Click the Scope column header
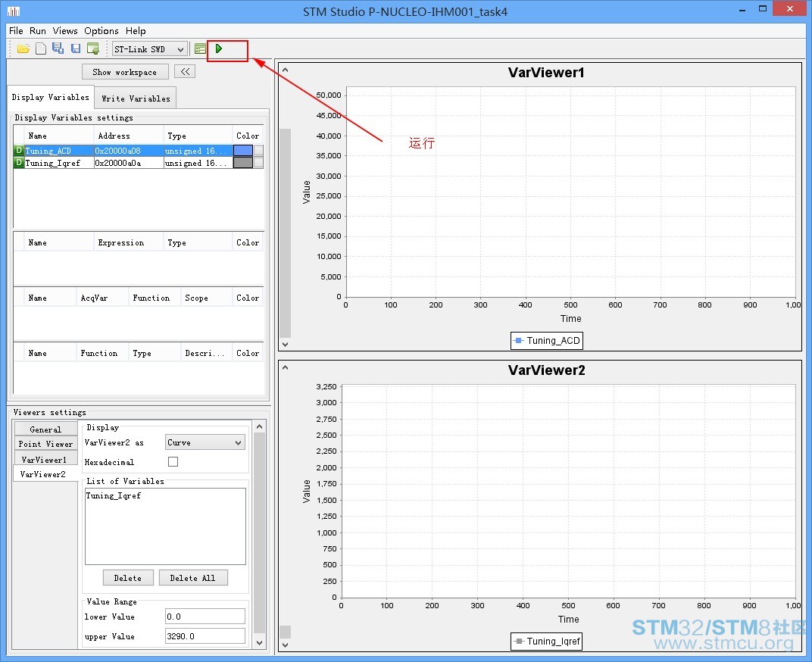812x662 pixels. [206, 298]
